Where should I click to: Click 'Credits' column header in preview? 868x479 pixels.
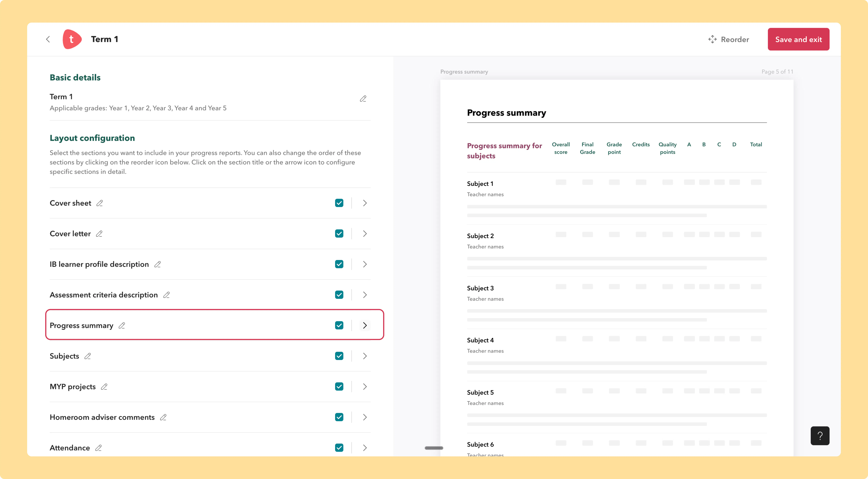pos(641,144)
